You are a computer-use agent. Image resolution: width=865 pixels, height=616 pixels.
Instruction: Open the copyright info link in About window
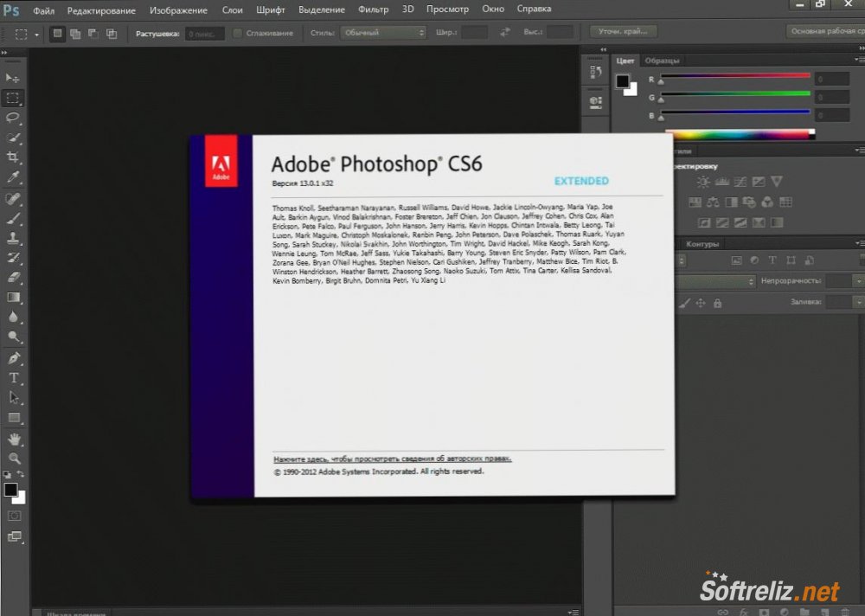[x=393, y=459]
